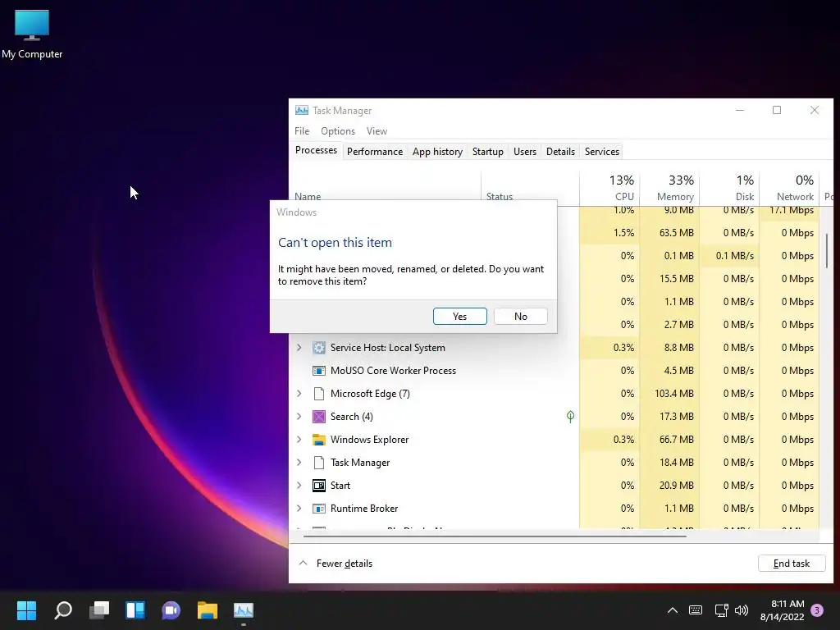The image size is (840, 630).
Task: Click the green leaf status on Search row
Action: click(x=571, y=416)
